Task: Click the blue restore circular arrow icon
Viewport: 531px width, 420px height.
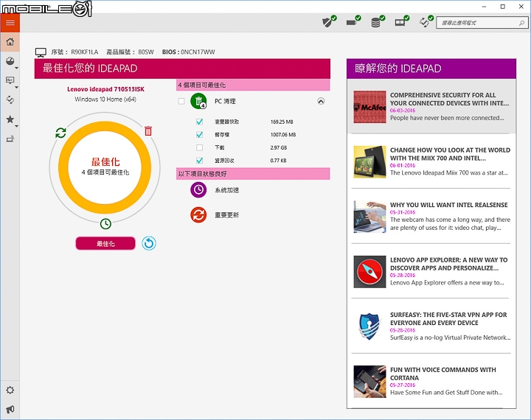Action: [149, 243]
